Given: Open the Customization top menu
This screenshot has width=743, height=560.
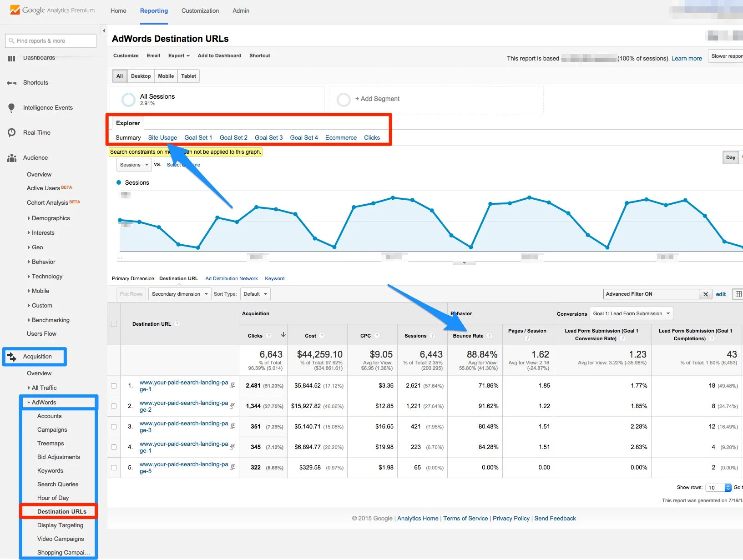Looking at the screenshot, I should click(200, 10).
